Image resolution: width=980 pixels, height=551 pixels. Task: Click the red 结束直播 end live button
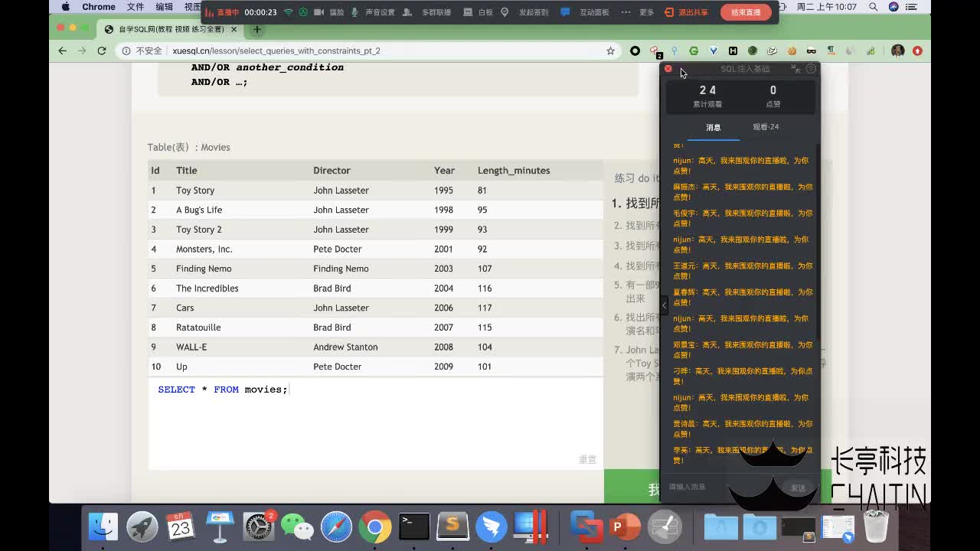click(746, 12)
